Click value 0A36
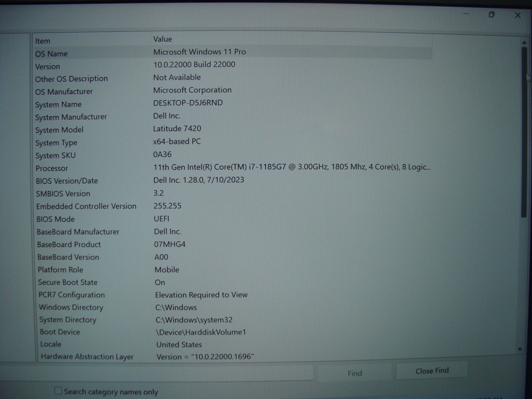The image size is (532, 399). [162, 154]
